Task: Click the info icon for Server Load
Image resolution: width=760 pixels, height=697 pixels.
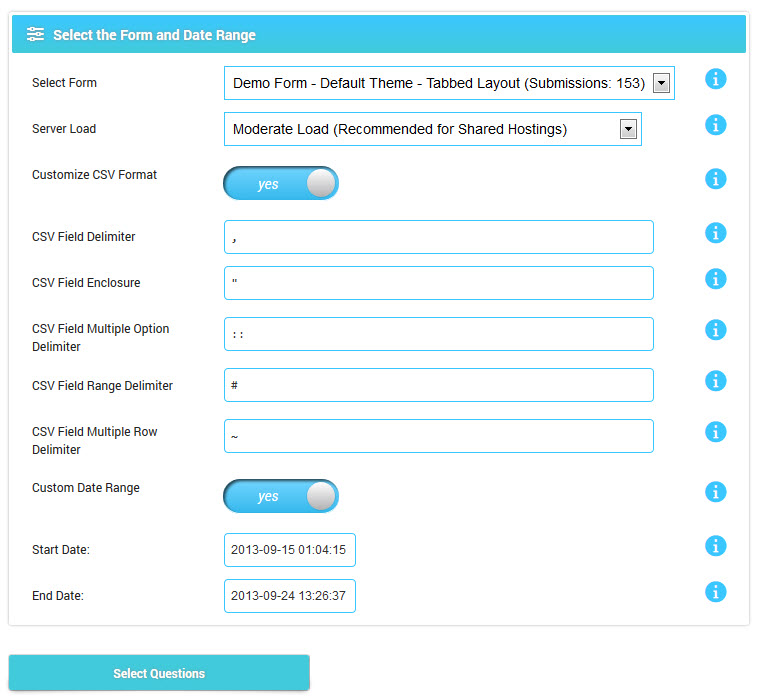Action: [715, 125]
